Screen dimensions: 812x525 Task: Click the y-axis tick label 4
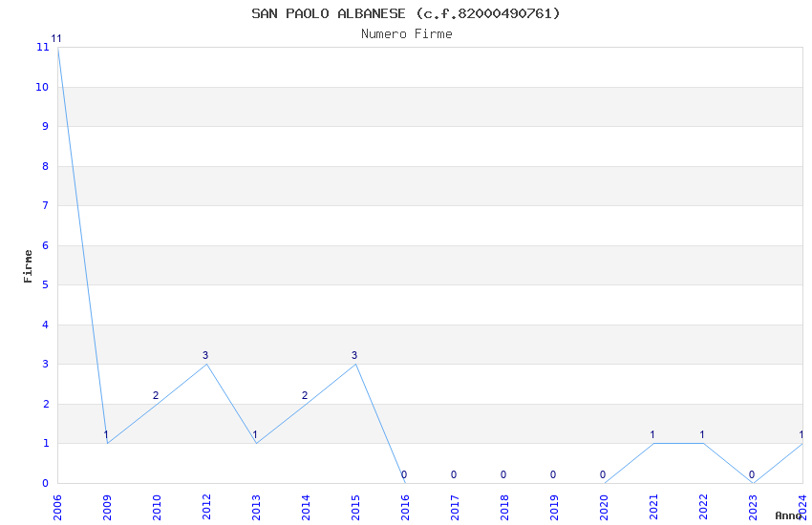(x=46, y=325)
